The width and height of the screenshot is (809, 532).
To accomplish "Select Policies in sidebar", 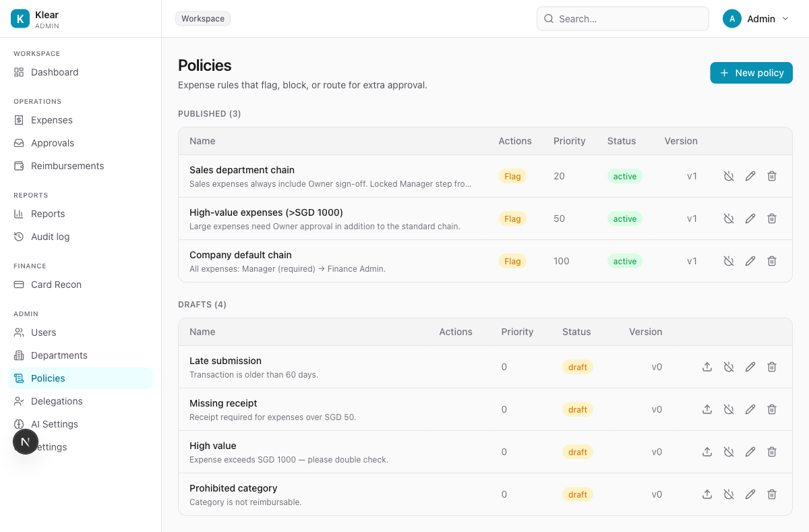I will coord(81,378).
